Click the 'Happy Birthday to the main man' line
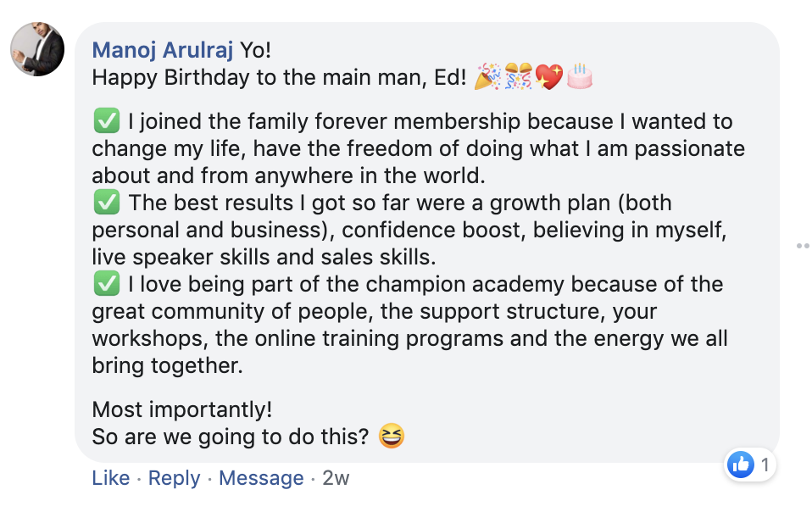 pos(279,78)
